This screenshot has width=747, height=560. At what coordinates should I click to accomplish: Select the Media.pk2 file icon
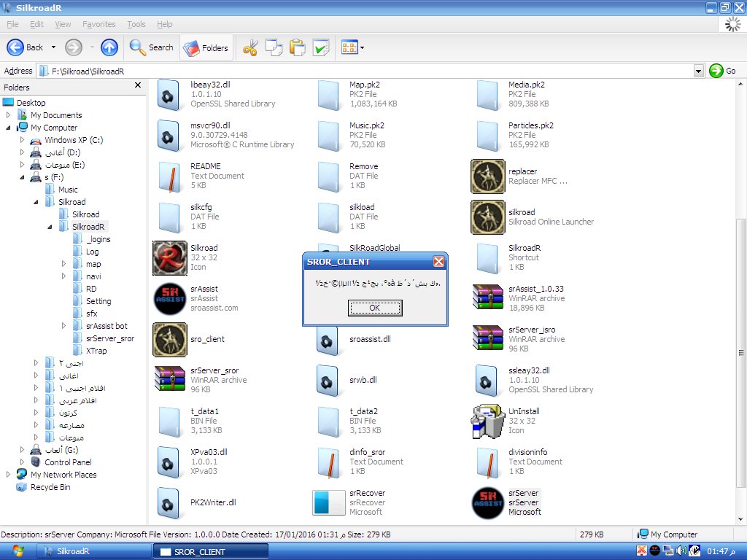[x=487, y=95]
